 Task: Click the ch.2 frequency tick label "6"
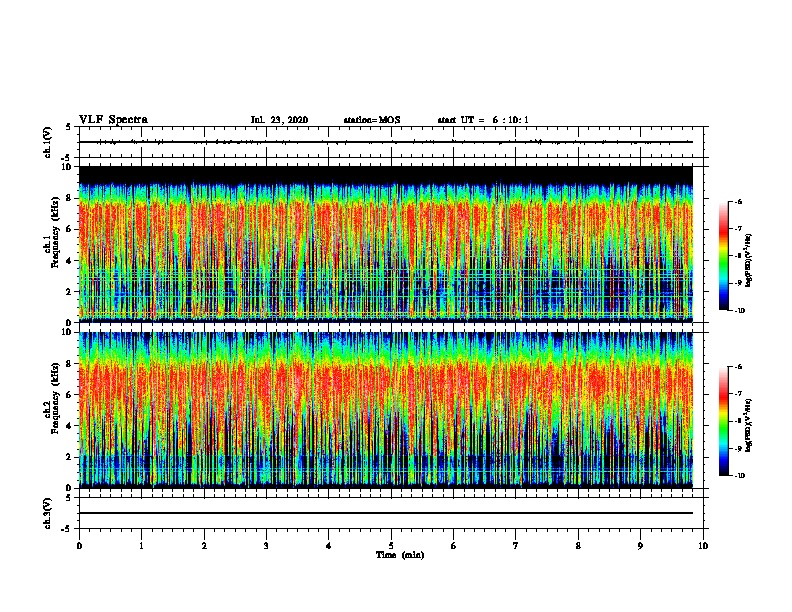click(70, 395)
